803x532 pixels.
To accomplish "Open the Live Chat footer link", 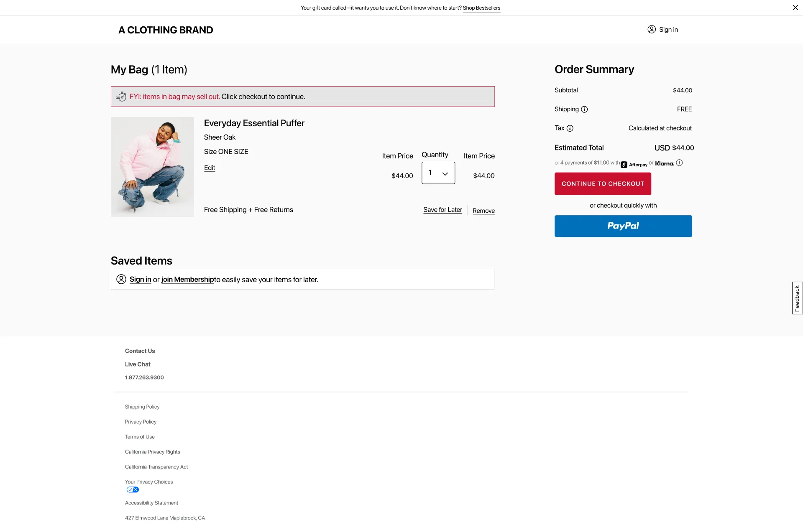I will point(138,364).
